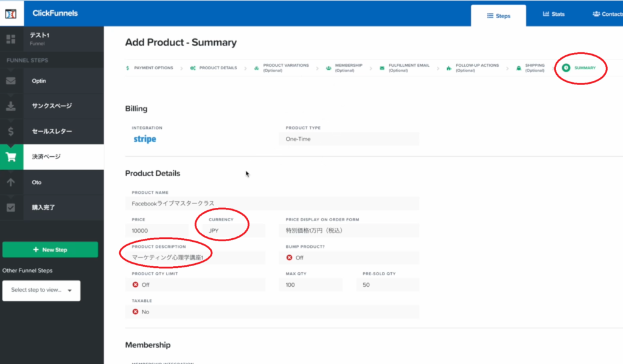The width and height of the screenshot is (623, 364).
Task: Click the Steps list icon
Action: [x=490, y=16]
